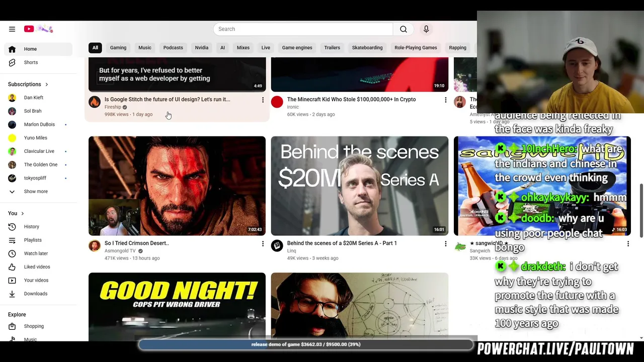This screenshot has height=362, width=644.
Task: Open Yuno Miles subscription
Action: [38, 138]
